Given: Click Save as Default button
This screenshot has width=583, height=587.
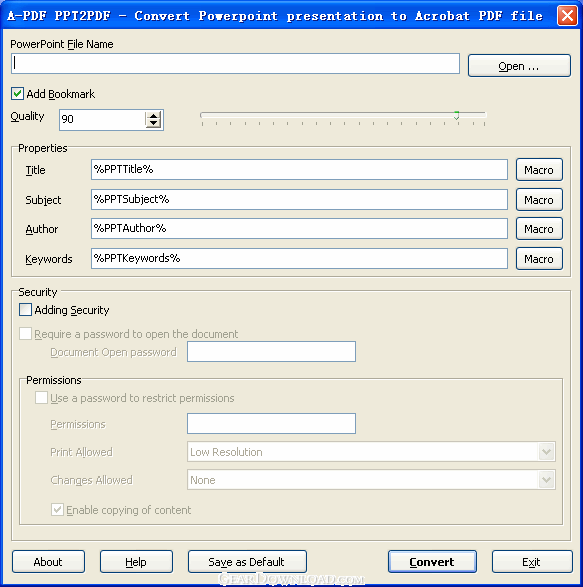Looking at the screenshot, I should coord(247,562).
